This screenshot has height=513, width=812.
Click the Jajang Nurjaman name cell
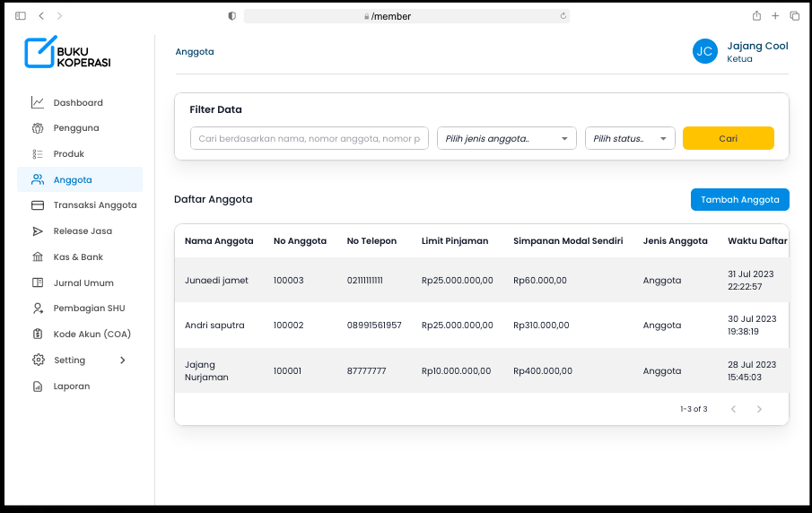[x=206, y=371]
